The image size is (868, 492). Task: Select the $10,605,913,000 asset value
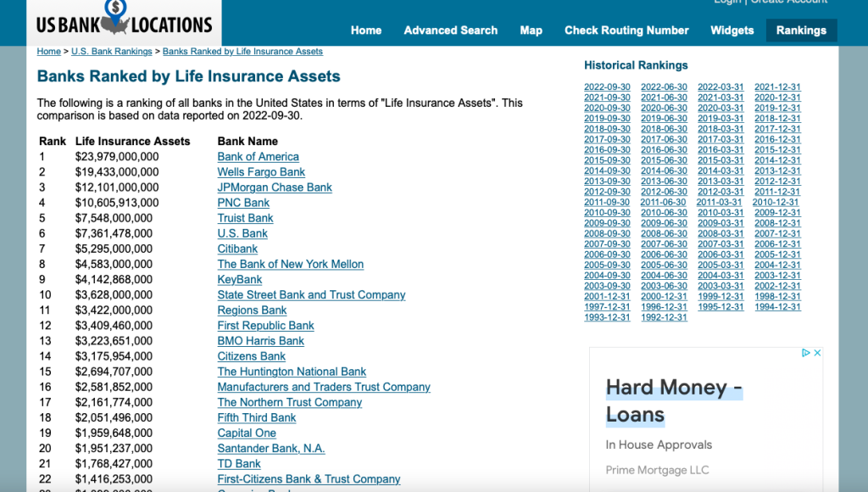coord(117,203)
